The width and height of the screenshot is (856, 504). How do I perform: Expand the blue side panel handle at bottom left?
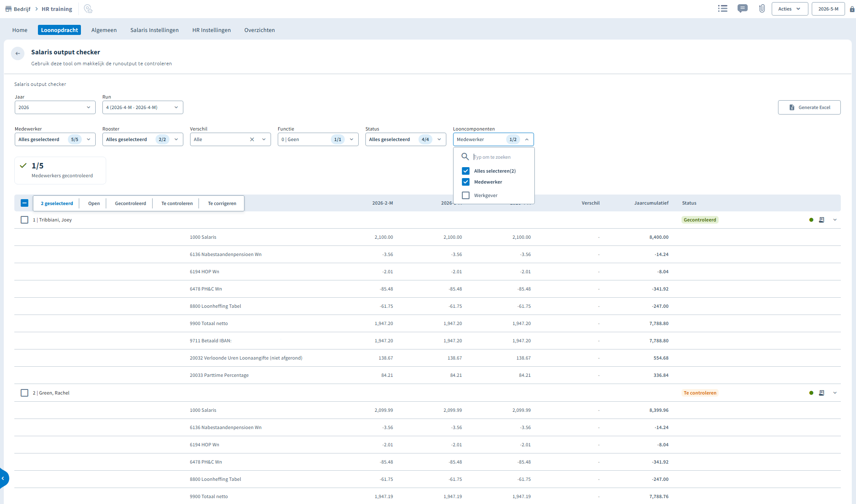point(3,478)
